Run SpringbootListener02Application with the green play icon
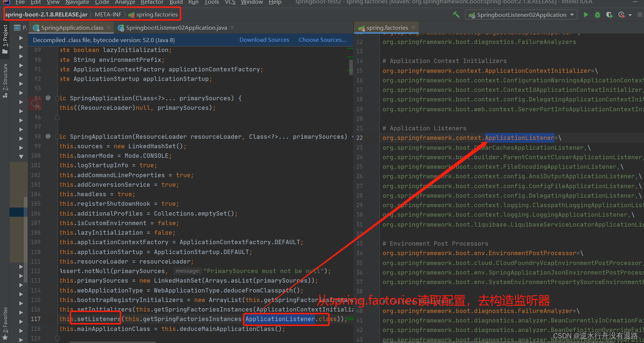The width and height of the screenshot is (644, 343). 586,15
